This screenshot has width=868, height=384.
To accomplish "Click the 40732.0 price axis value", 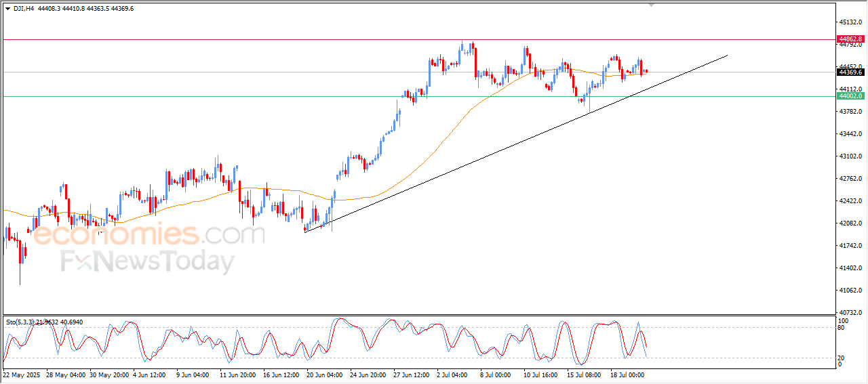I will tap(851, 312).
